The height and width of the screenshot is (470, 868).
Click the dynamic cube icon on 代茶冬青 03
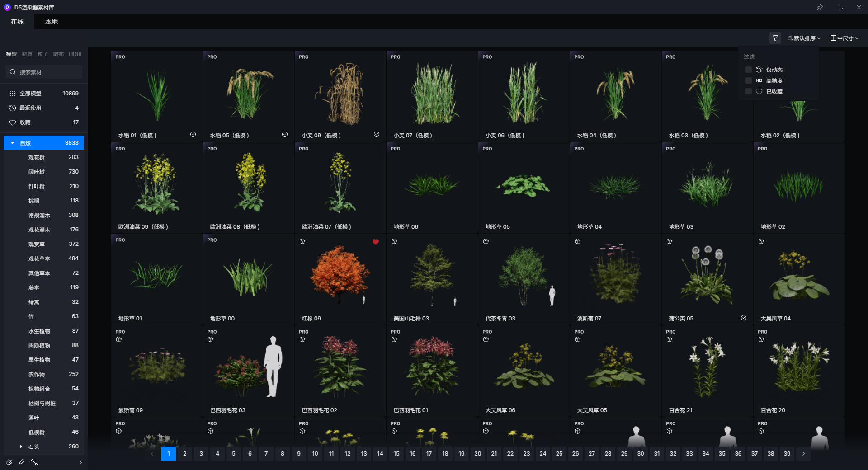pyautogui.click(x=486, y=241)
